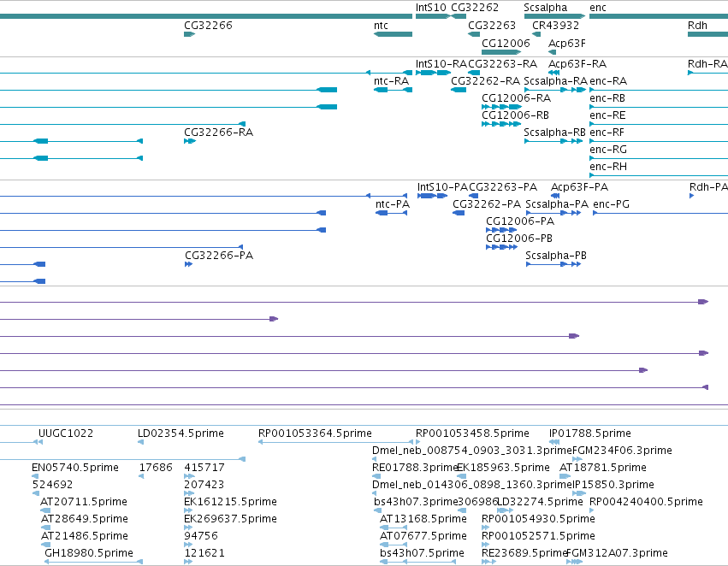Click the 94756 feature label

[200, 537]
